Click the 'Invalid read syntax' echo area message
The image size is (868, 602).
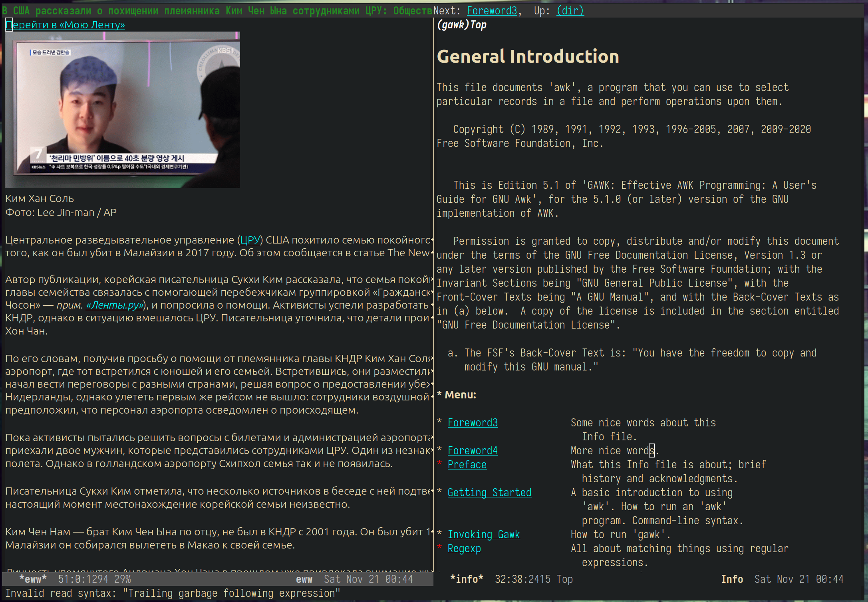[x=173, y=593]
